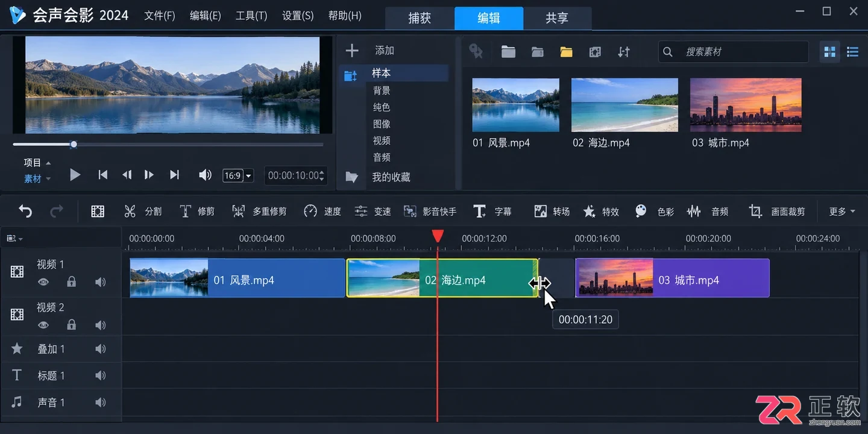Toggle lock on 视频 1 track
Image resolution: width=868 pixels, height=434 pixels.
pos(72,281)
